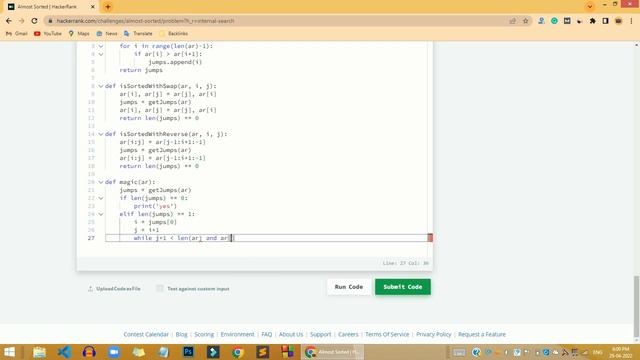Image resolution: width=640 pixels, height=360 pixels.
Task: Open the Maps bookmark
Action: click(79, 33)
